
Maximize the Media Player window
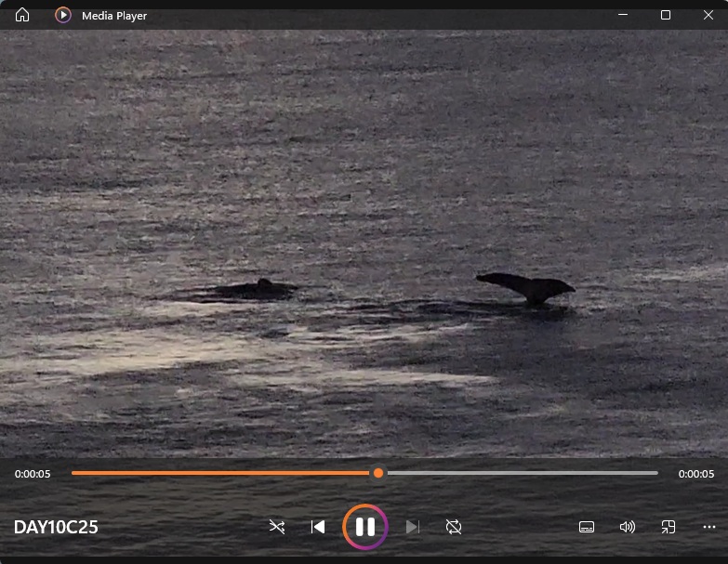(666, 15)
